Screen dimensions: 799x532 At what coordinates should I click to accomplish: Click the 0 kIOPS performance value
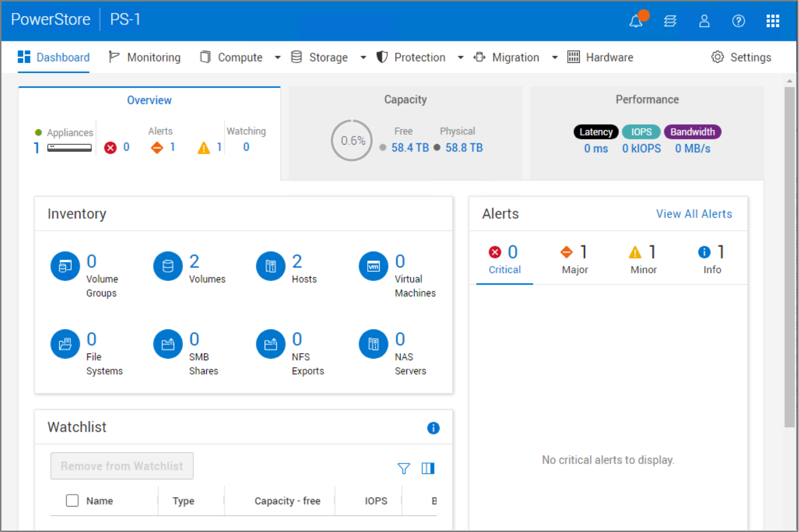click(641, 148)
